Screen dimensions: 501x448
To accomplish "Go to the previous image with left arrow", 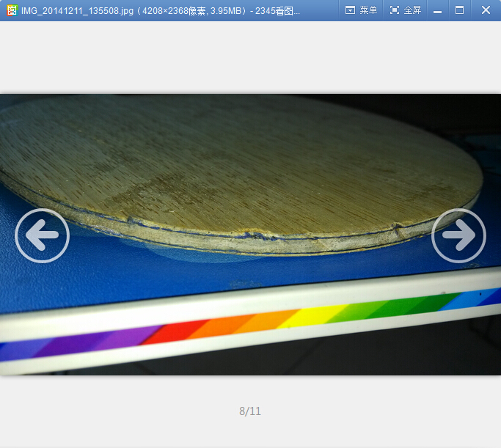I will 42,235.
